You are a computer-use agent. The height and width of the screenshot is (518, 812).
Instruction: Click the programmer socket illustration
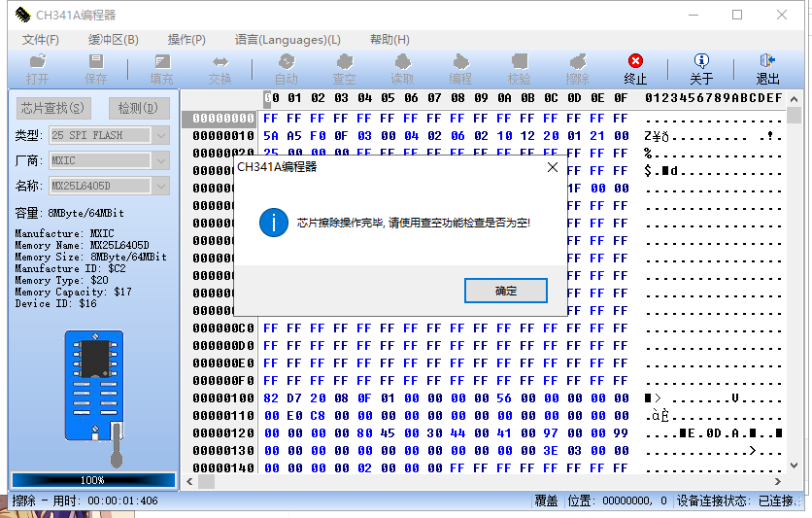(95, 397)
